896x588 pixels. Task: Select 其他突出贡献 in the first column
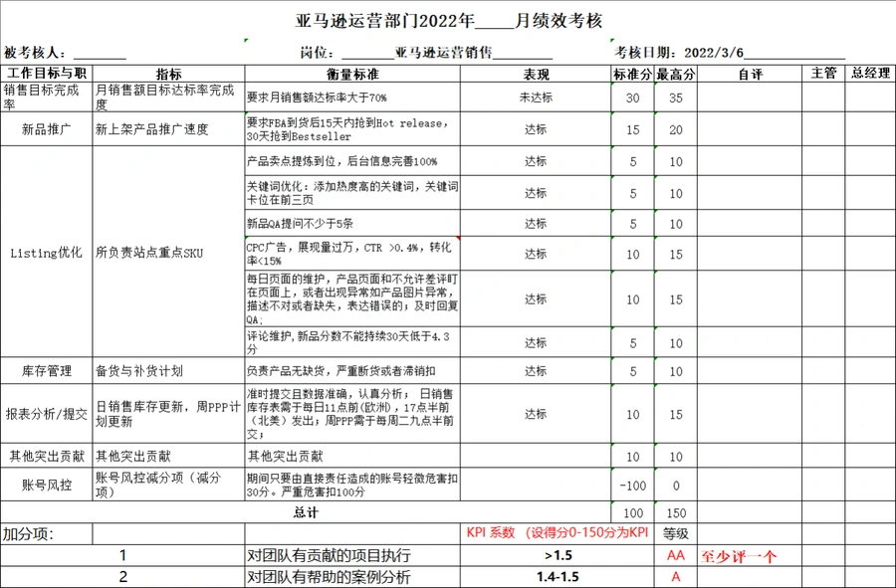[46, 456]
